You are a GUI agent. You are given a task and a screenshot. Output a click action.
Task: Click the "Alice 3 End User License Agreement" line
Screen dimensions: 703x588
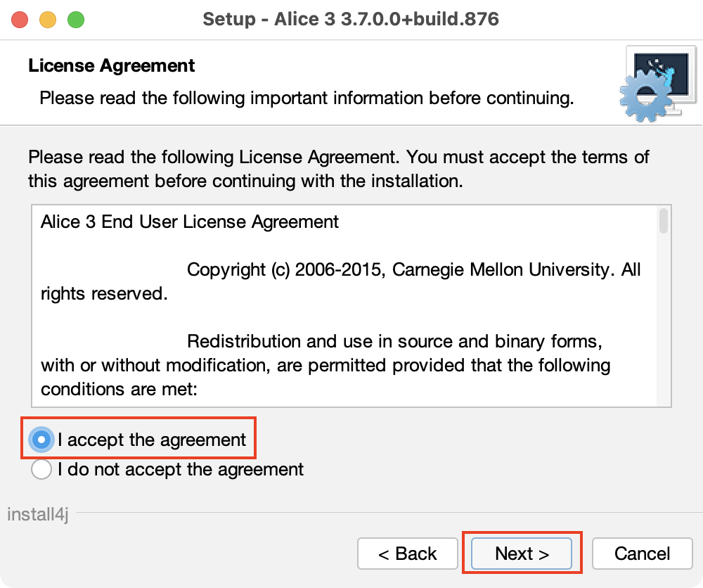pyautogui.click(x=190, y=222)
